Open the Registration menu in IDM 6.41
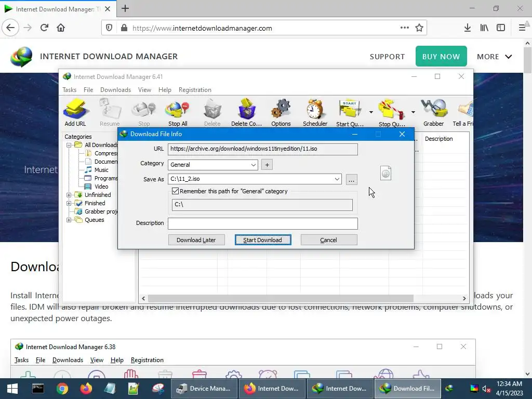This screenshot has height=399, width=532. 195,89
